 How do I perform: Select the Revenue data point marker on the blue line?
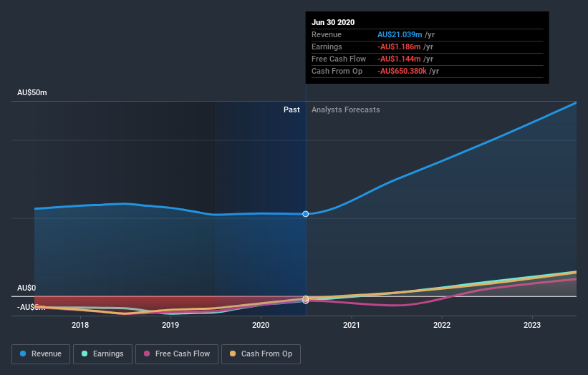point(306,214)
